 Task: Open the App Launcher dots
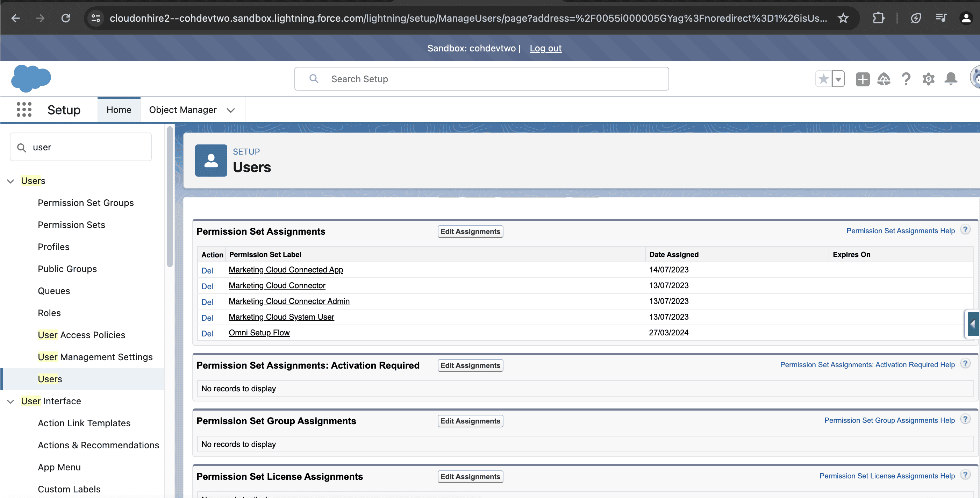(24, 109)
